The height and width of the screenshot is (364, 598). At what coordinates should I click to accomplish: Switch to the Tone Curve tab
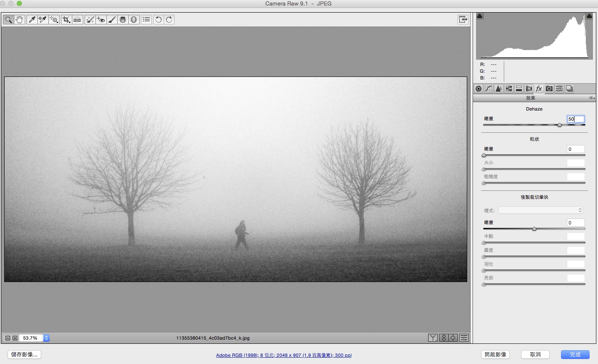pos(489,89)
